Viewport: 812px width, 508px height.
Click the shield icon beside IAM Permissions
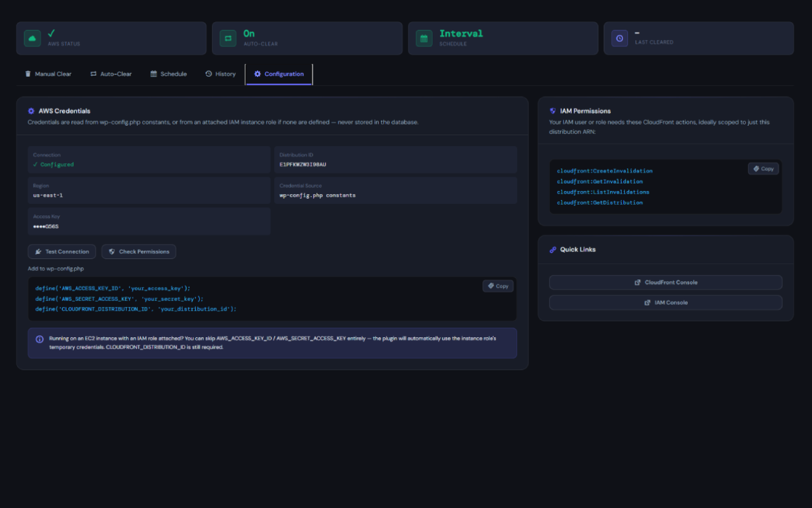click(x=553, y=110)
